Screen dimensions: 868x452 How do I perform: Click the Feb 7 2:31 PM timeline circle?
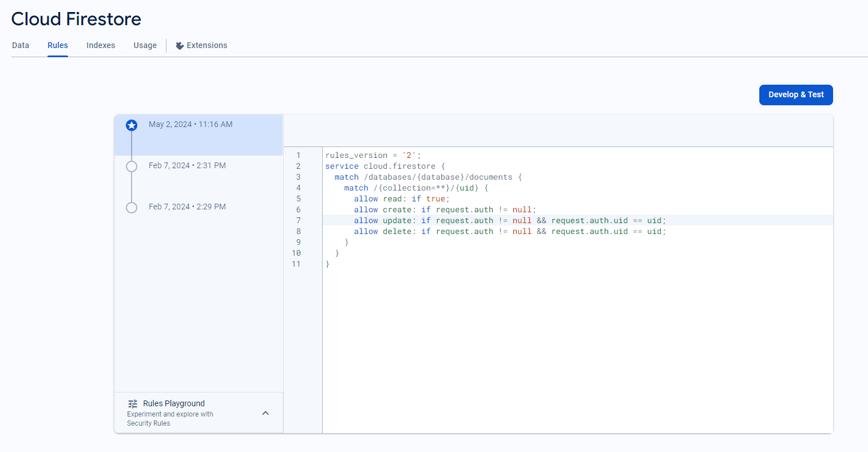pos(132,166)
